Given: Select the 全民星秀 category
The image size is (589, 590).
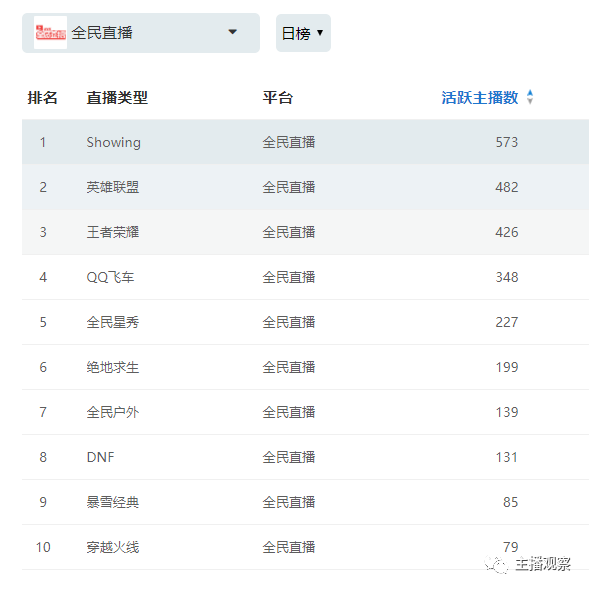Looking at the screenshot, I should [113, 322].
